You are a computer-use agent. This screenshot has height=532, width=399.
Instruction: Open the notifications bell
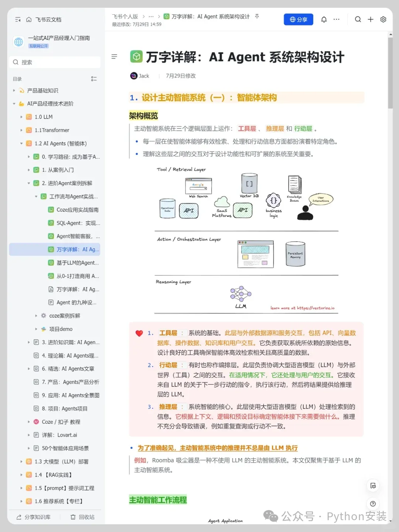(324, 19)
